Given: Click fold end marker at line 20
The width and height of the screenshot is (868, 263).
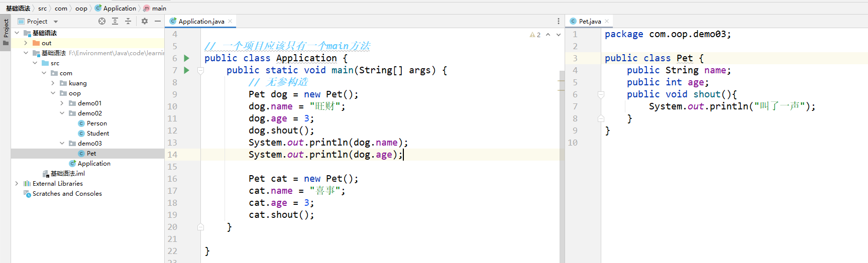Looking at the screenshot, I should 200,227.
